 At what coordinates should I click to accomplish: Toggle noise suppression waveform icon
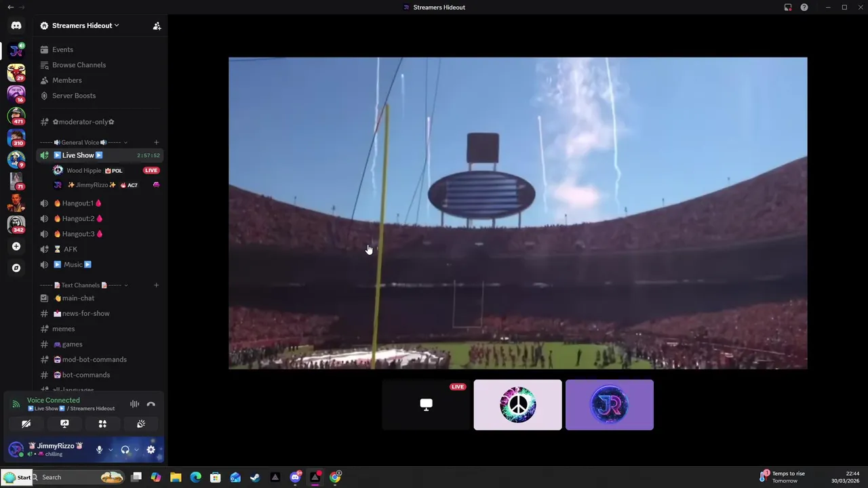pos(134,404)
